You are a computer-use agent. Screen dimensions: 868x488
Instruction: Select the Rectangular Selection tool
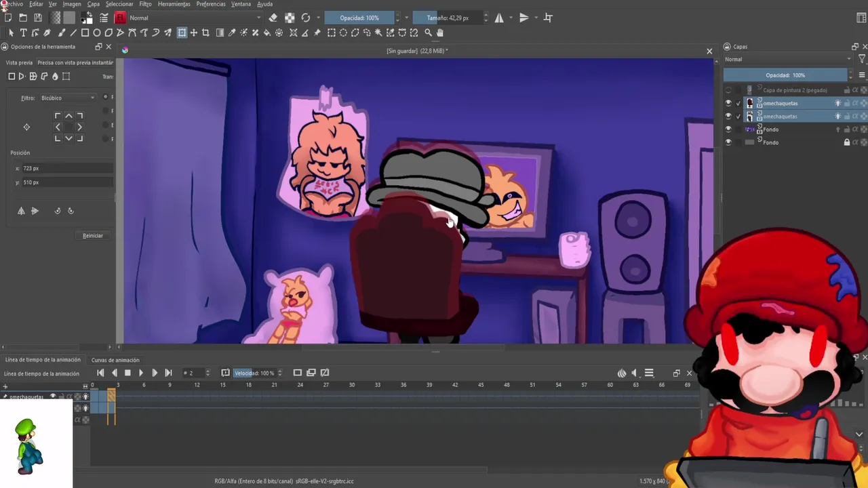(332, 33)
